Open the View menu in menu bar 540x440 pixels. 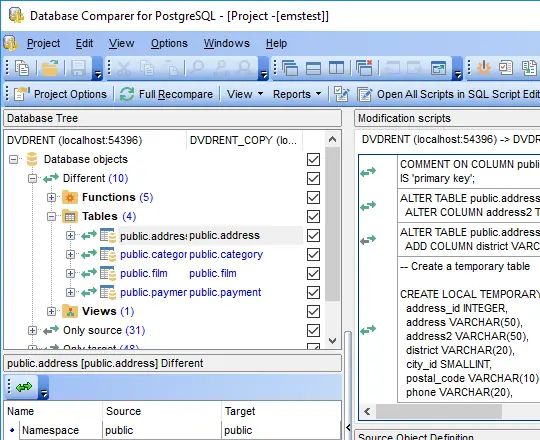point(122,43)
